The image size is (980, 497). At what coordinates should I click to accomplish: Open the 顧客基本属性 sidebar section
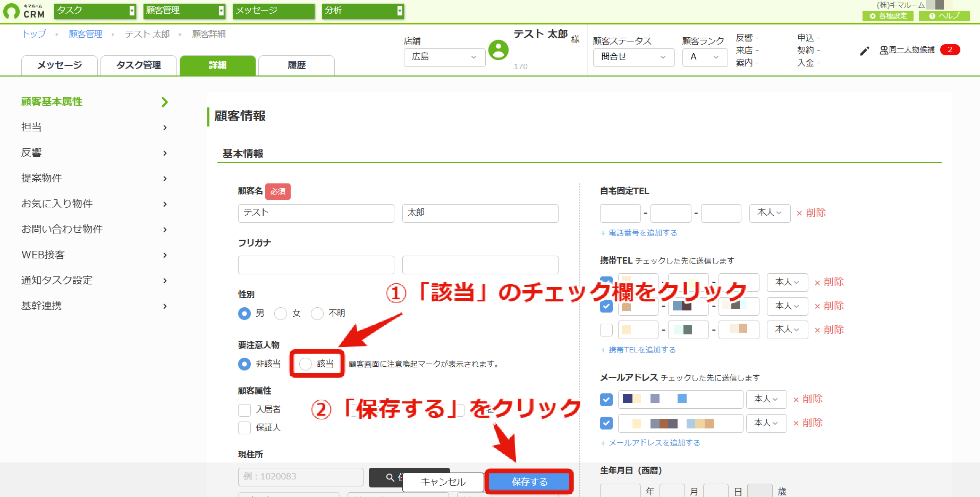point(95,102)
